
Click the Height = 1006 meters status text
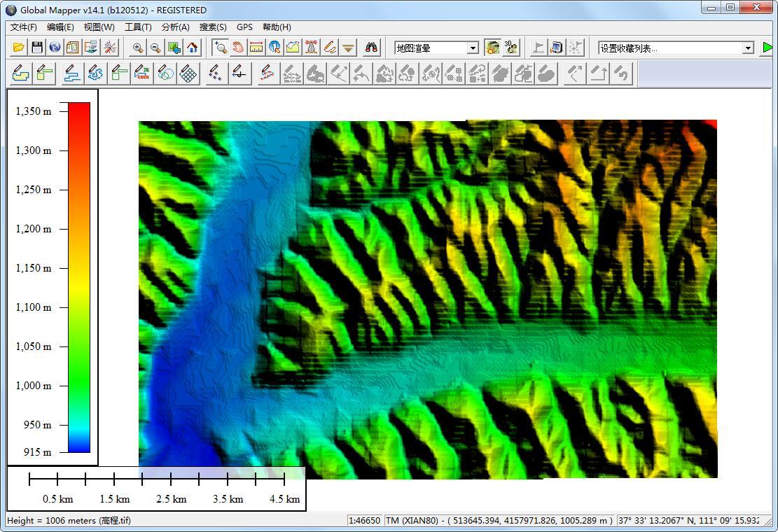tap(69, 521)
